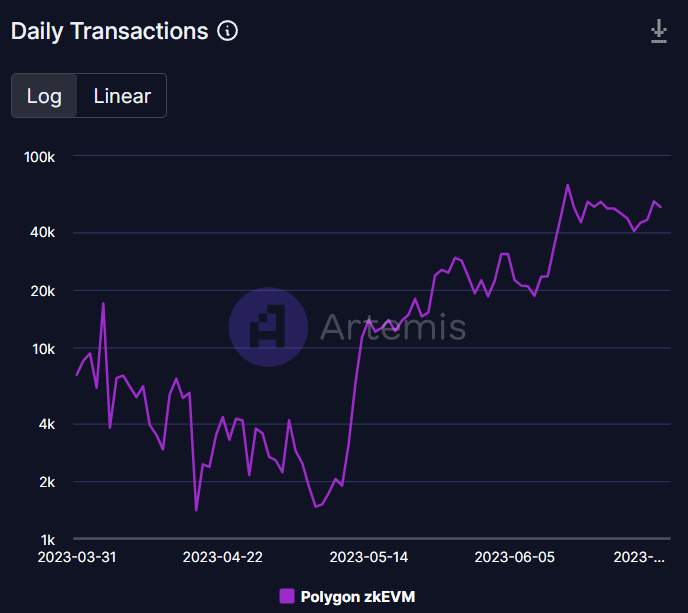
Task: Click the 2023-04-22 date label
Action: point(222,557)
